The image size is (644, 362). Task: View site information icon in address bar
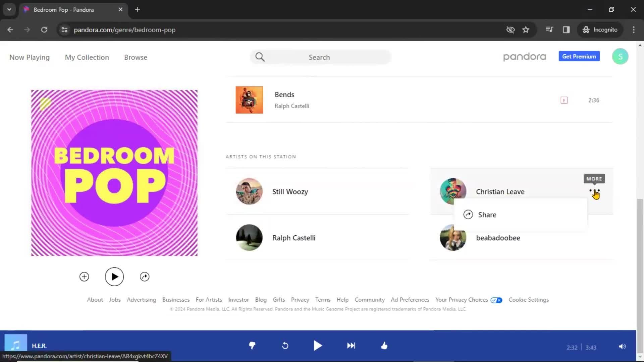[x=64, y=29]
